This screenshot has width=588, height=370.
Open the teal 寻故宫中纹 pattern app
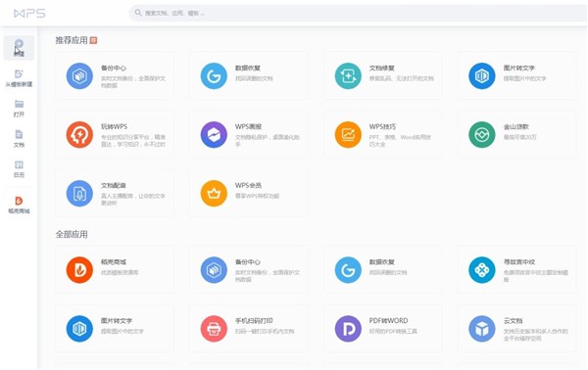(x=516, y=269)
